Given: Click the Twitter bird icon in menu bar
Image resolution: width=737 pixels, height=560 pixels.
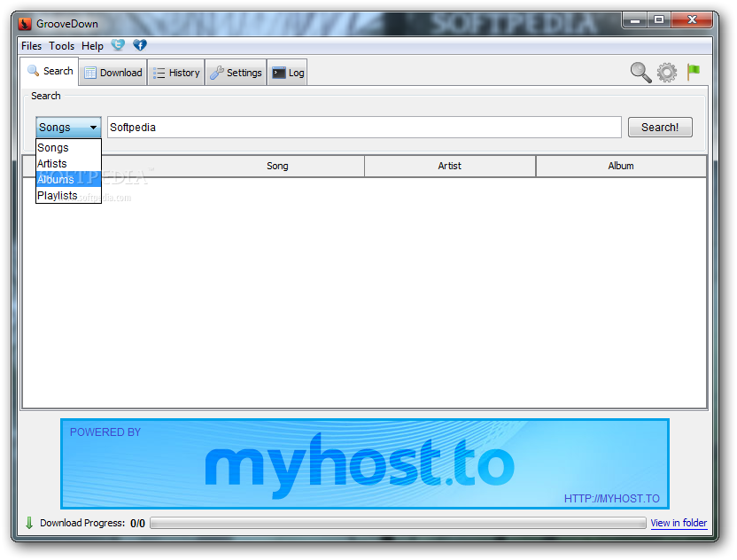Looking at the screenshot, I should (x=118, y=45).
